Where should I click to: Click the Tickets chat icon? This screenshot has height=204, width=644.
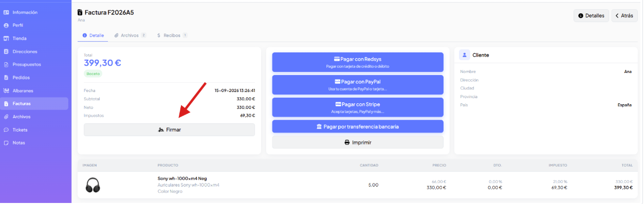click(x=6, y=130)
